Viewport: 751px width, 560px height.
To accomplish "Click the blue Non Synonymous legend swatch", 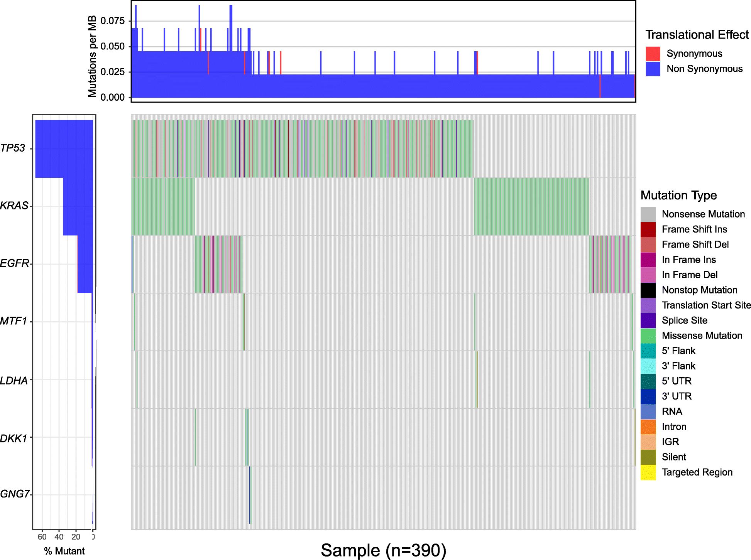I will coord(653,69).
